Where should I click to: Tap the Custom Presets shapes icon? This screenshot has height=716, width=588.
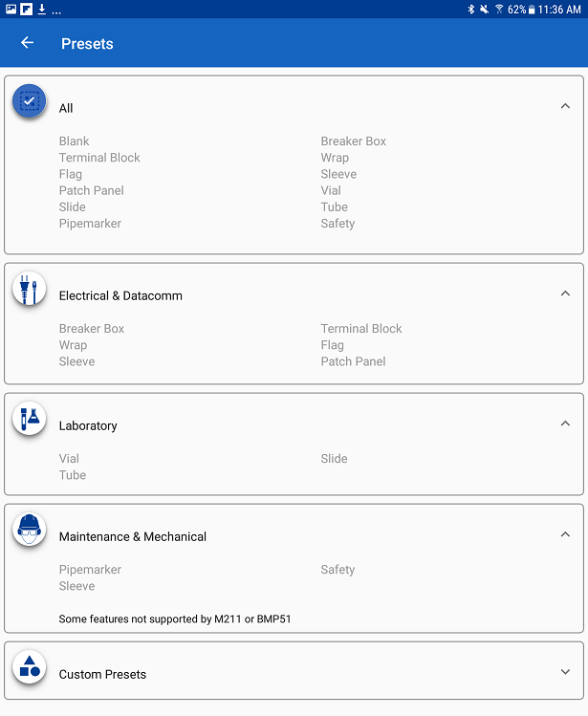pos(30,667)
